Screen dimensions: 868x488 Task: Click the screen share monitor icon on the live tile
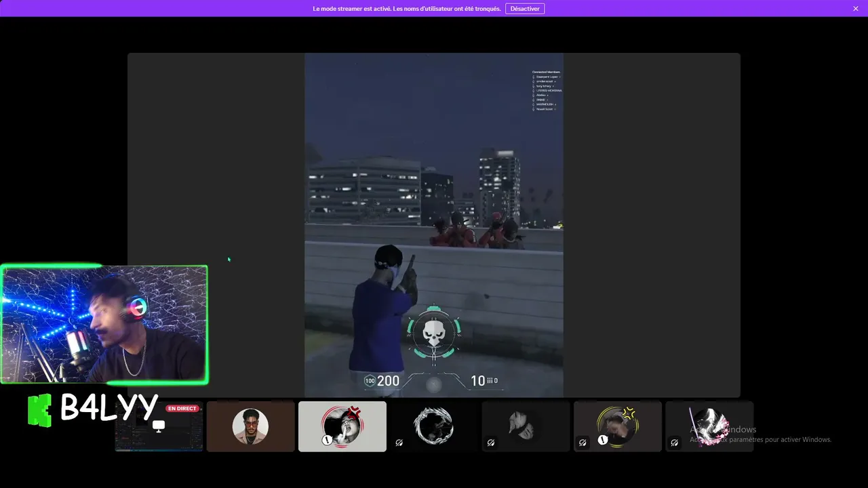159,426
